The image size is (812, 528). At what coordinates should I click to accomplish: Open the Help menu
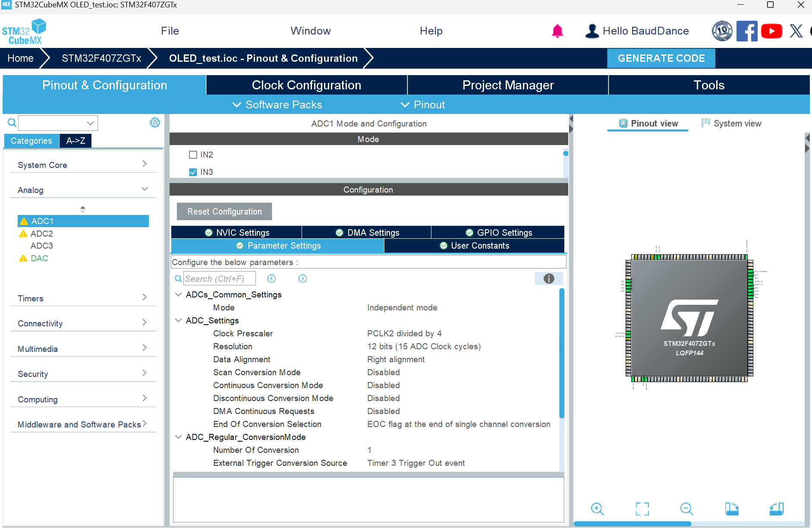click(x=431, y=31)
